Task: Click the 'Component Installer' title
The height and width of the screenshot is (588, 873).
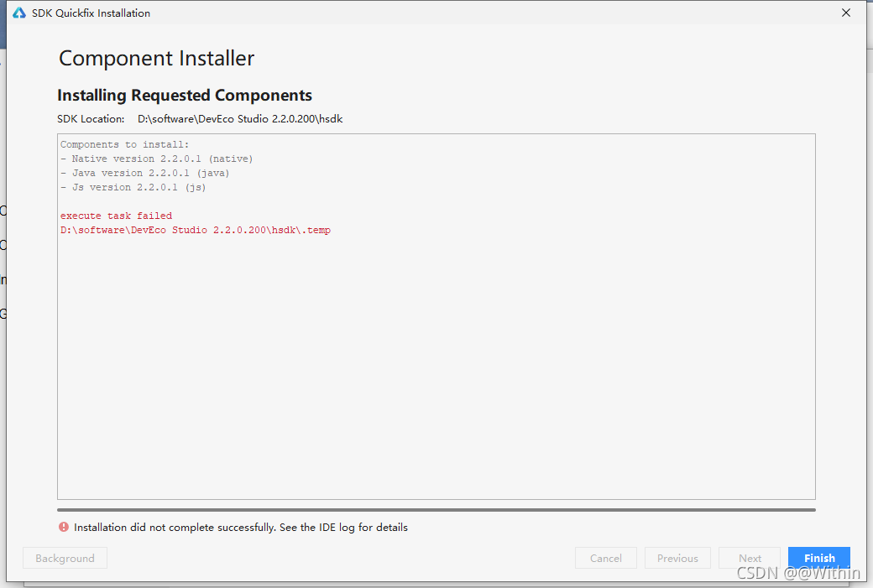Action: pyautogui.click(x=156, y=59)
